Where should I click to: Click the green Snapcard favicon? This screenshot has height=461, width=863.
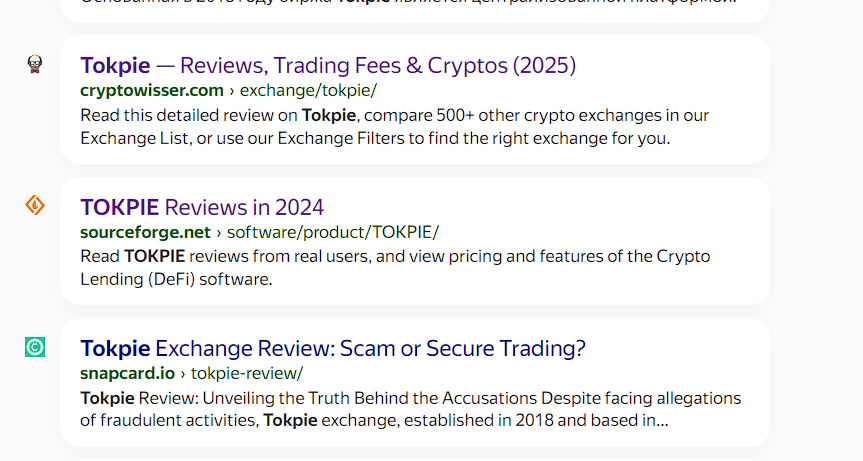(x=35, y=347)
